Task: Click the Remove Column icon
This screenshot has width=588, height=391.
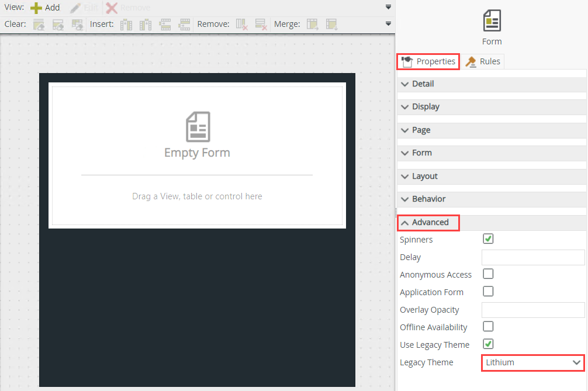Action: (x=242, y=24)
